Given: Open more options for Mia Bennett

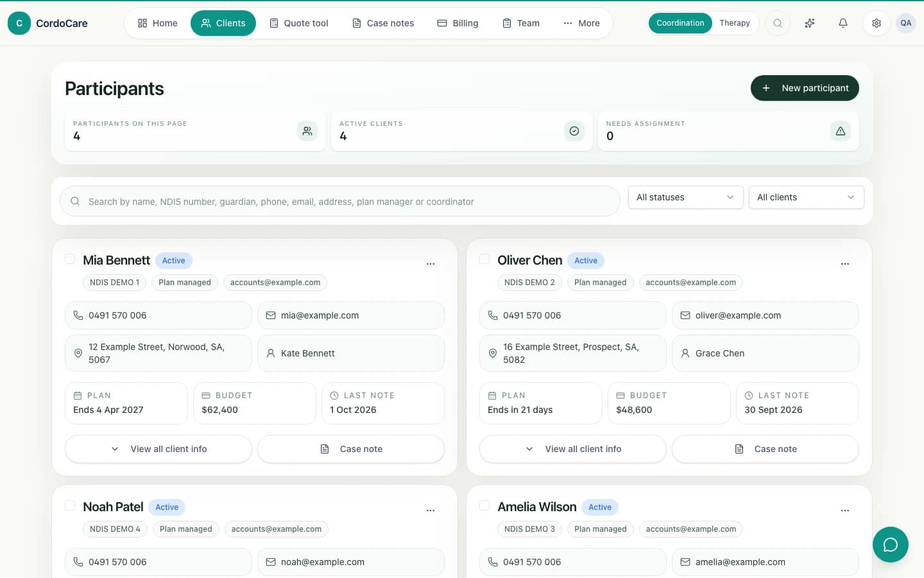Looking at the screenshot, I should pyautogui.click(x=431, y=263).
